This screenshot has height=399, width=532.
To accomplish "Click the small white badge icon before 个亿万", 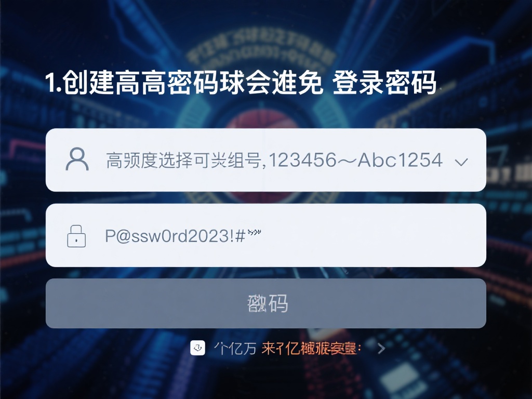I will click(x=197, y=348).
